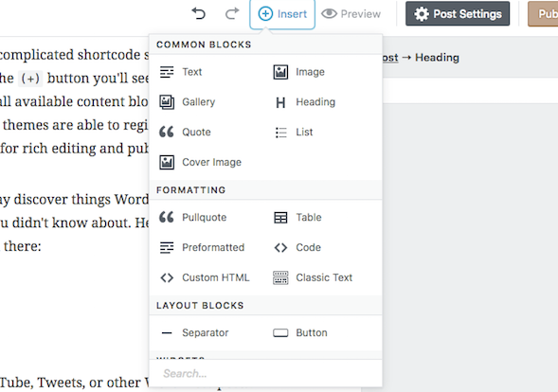558x392 pixels.
Task: Click the Heading breadcrumb text
Action: pos(437,58)
